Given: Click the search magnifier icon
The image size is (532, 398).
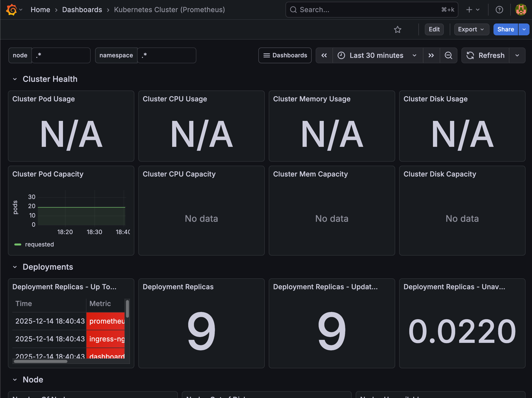Looking at the screenshot, I should coord(293,10).
